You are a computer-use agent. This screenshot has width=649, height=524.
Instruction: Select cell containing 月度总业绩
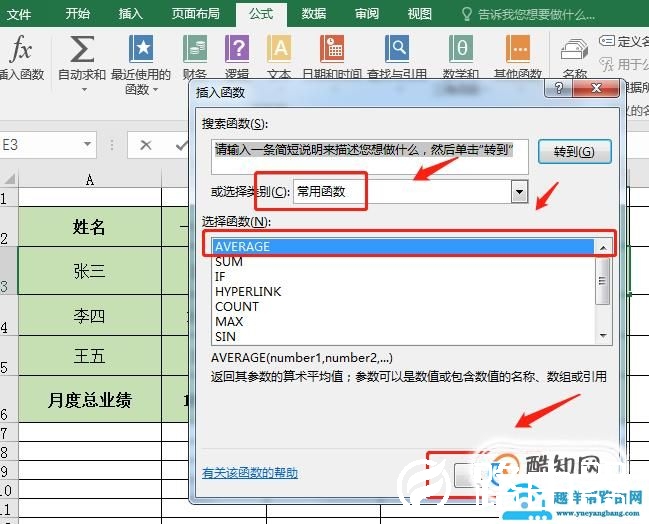89,399
